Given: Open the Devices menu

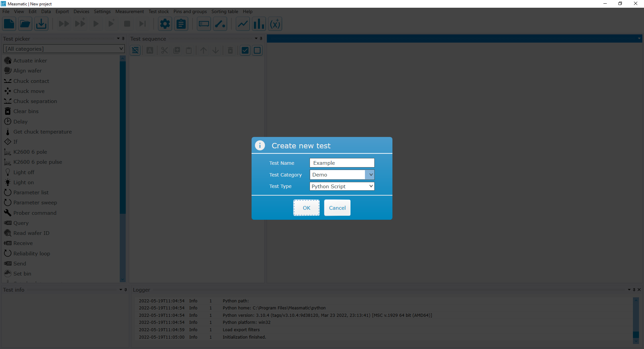Looking at the screenshot, I should pyautogui.click(x=82, y=11).
